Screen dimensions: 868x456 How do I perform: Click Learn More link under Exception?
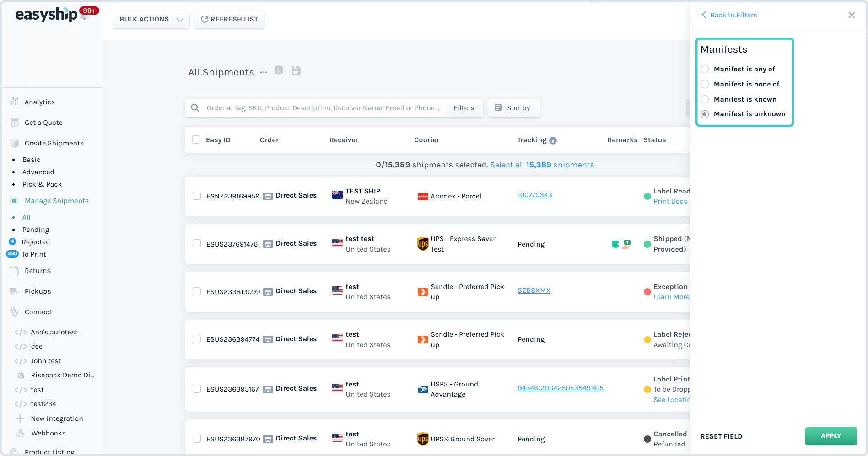point(671,297)
